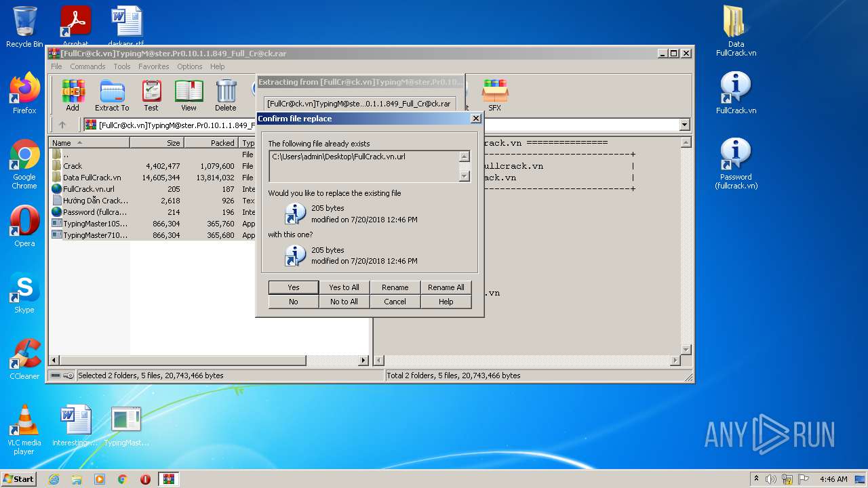The image size is (868, 488).
Task: Select the parent folder '..' row
Action: [x=153, y=155]
